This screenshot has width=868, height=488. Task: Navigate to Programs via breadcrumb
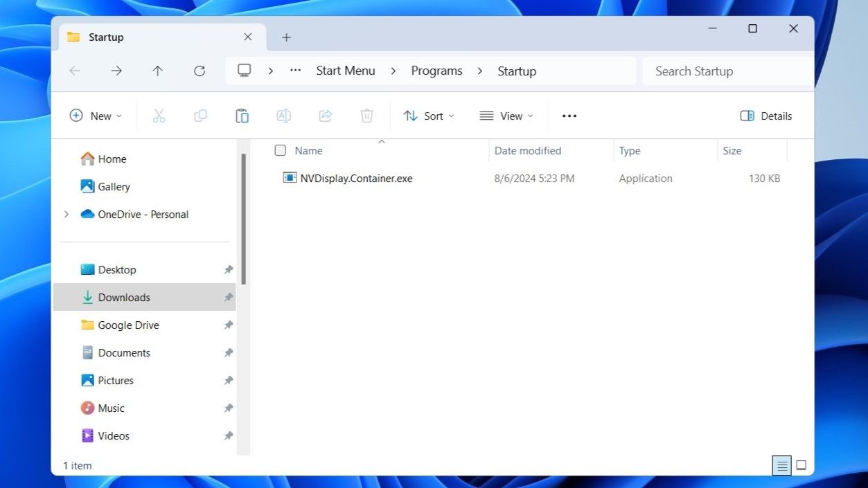click(x=436, y=71)
